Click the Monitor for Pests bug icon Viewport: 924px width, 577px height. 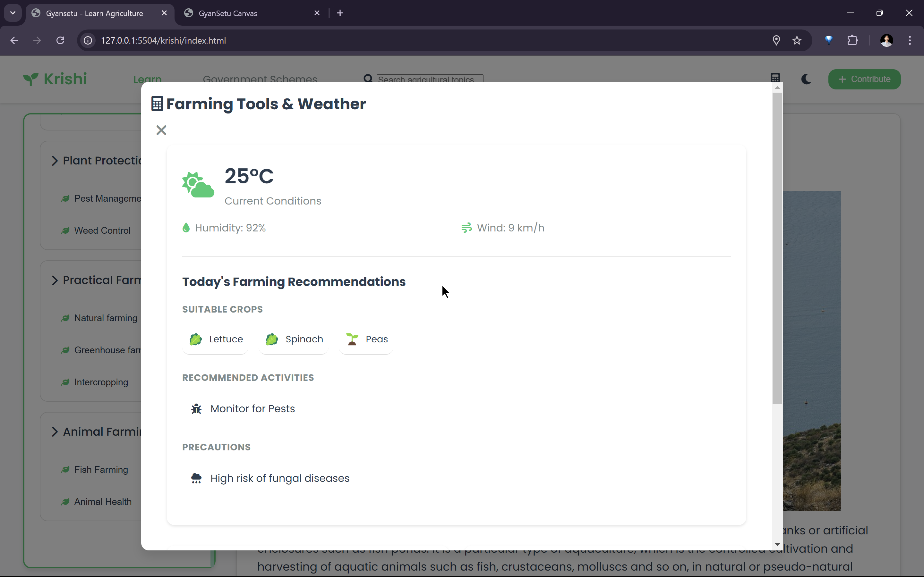point(196,409)
